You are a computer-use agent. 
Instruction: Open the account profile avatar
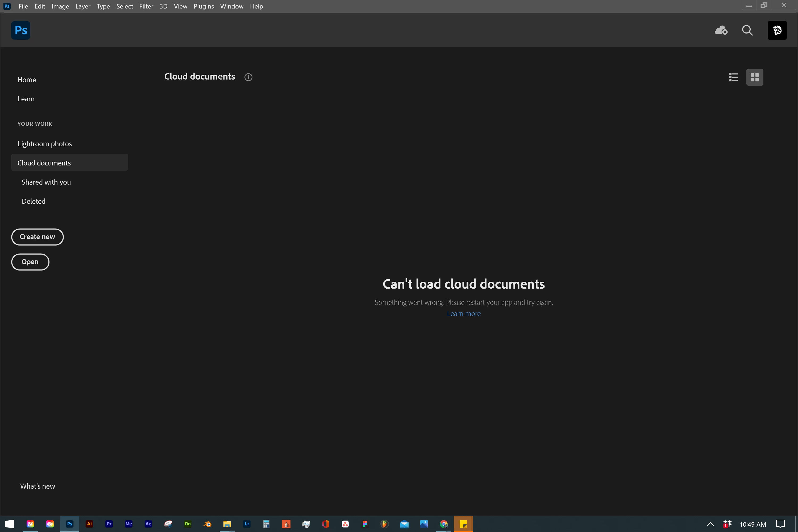pyautogui.click(x=777, y=31)
